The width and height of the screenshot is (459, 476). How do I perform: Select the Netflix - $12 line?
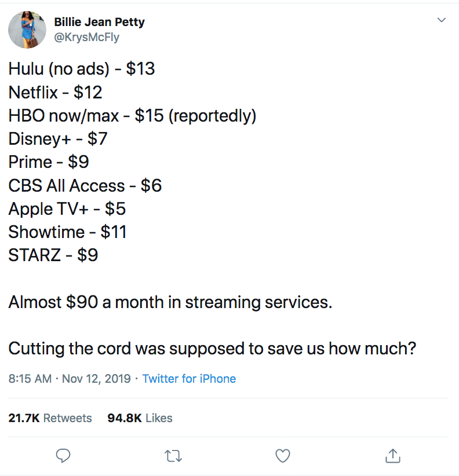55,92
